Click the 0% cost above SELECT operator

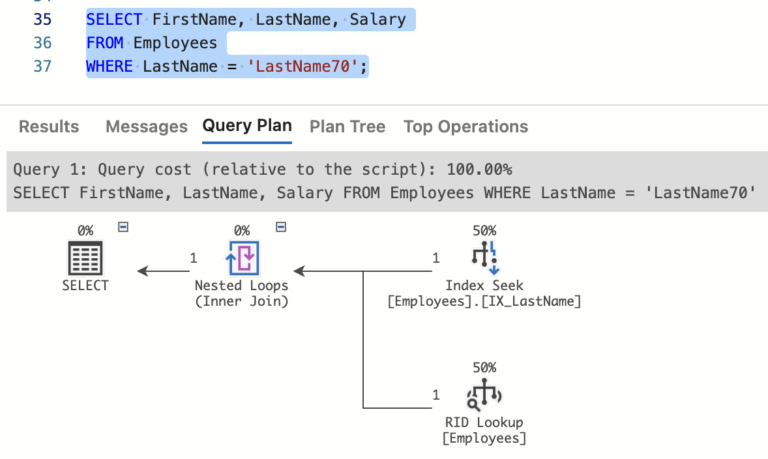coord(85,230)
